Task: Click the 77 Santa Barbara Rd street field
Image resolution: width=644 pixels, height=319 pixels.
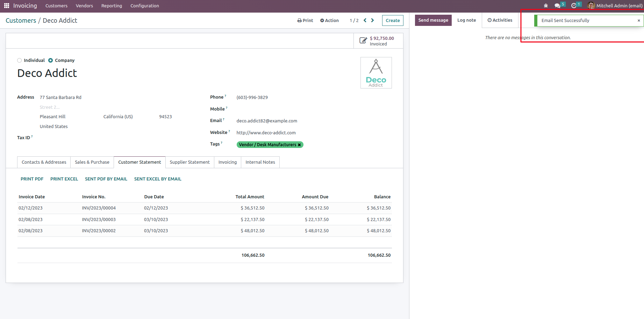Action: coord(60,98)
